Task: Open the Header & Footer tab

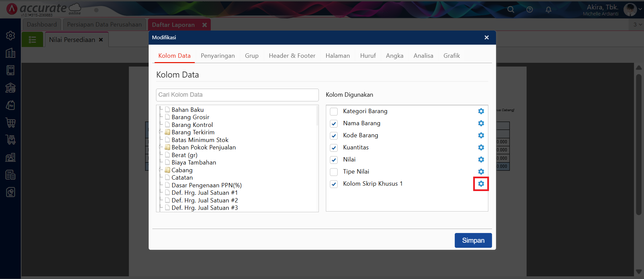Action: coord(292,56)
